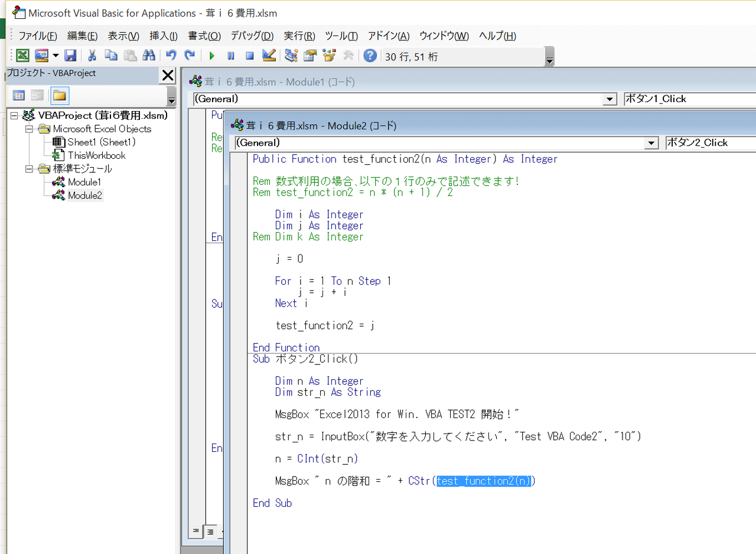Select Module2 in the project tree

[85, 195]
